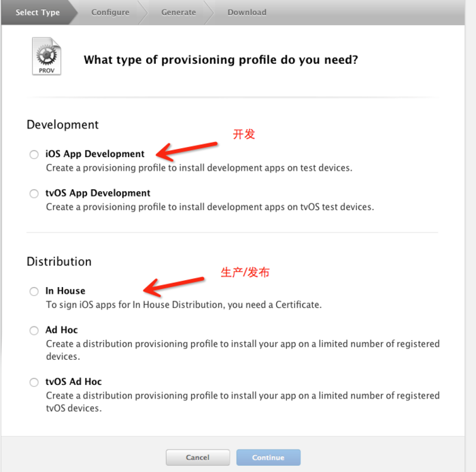Click the red 开发 annotation text
Viewport: 476px width, 472px height.
point(244,134)
